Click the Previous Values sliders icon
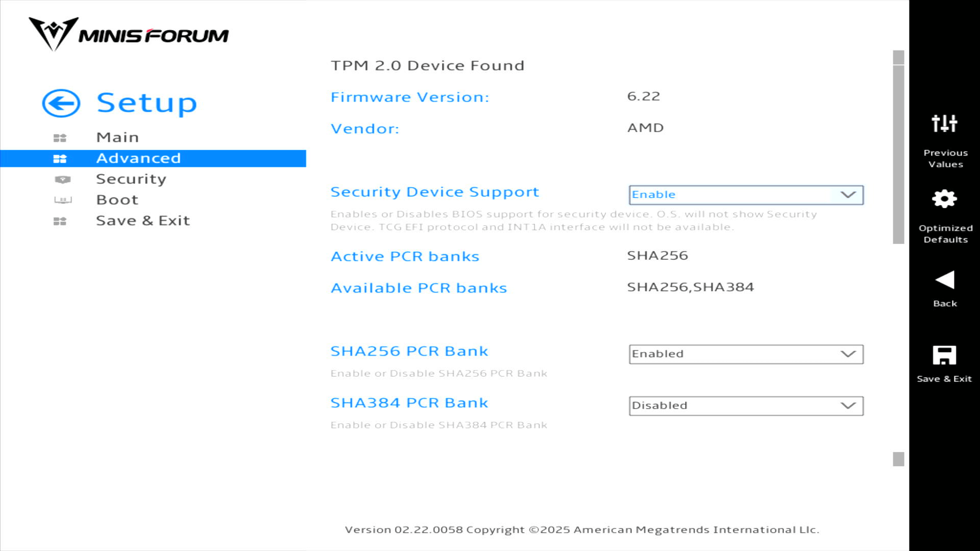 click(x=944, y=123)
